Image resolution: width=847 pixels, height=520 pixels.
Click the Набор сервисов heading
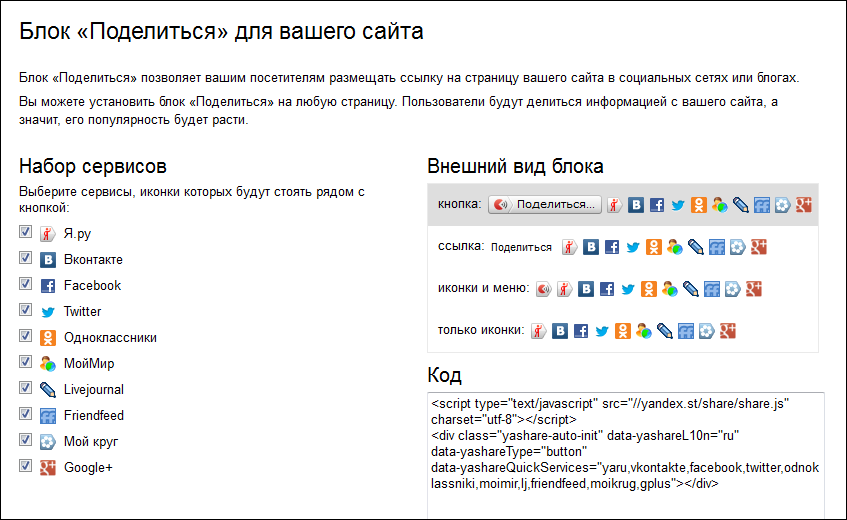point(93,166)
